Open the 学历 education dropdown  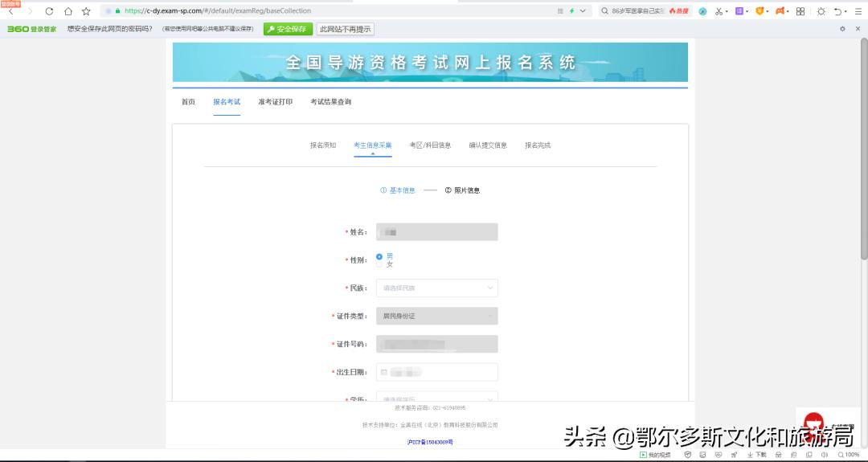pos(436,396)
